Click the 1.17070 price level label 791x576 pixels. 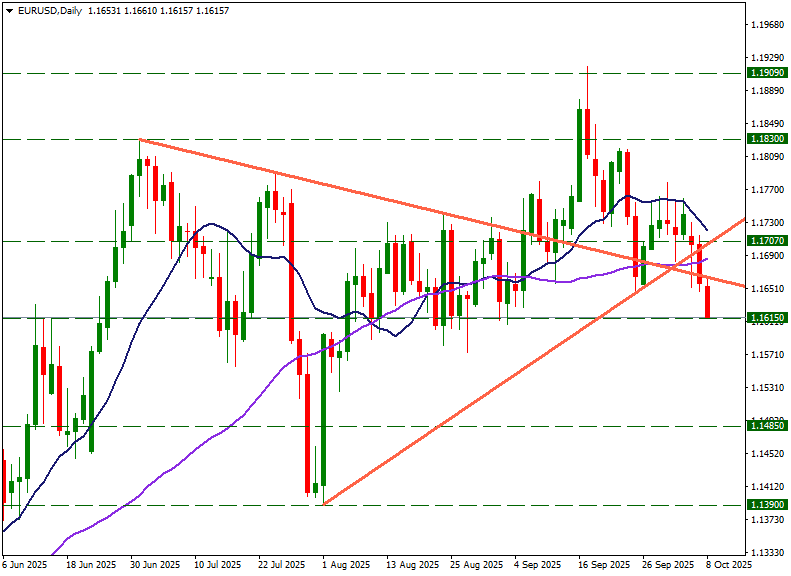pyautogui.click(x=767, y=241)
